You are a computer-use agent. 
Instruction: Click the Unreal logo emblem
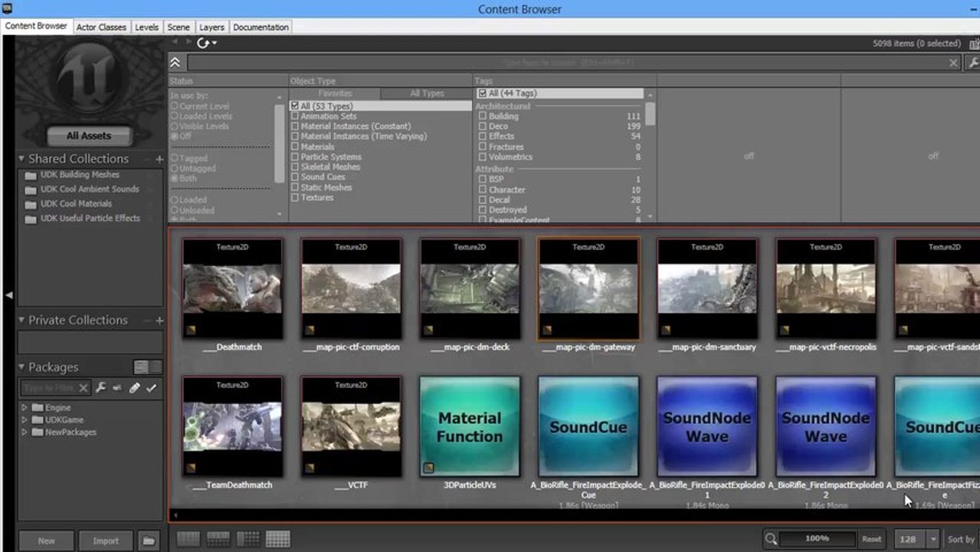pos(89,81)
